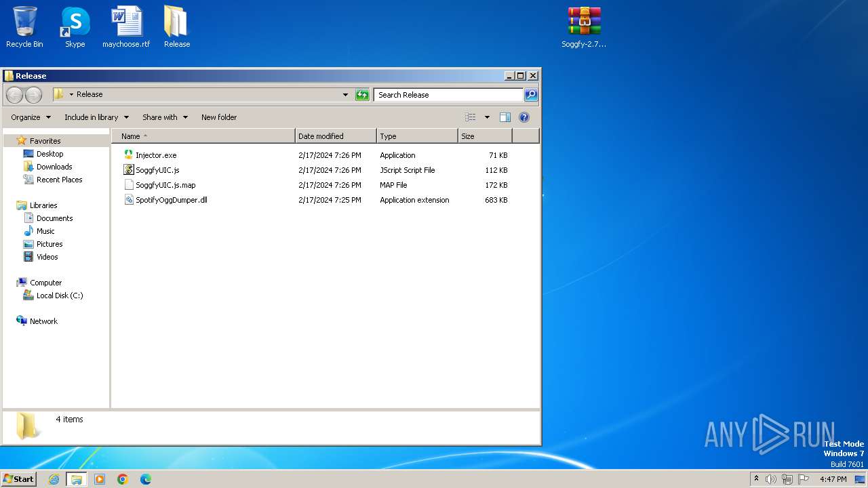Select SoggfyUIC.js script file icon

point(129,170)
